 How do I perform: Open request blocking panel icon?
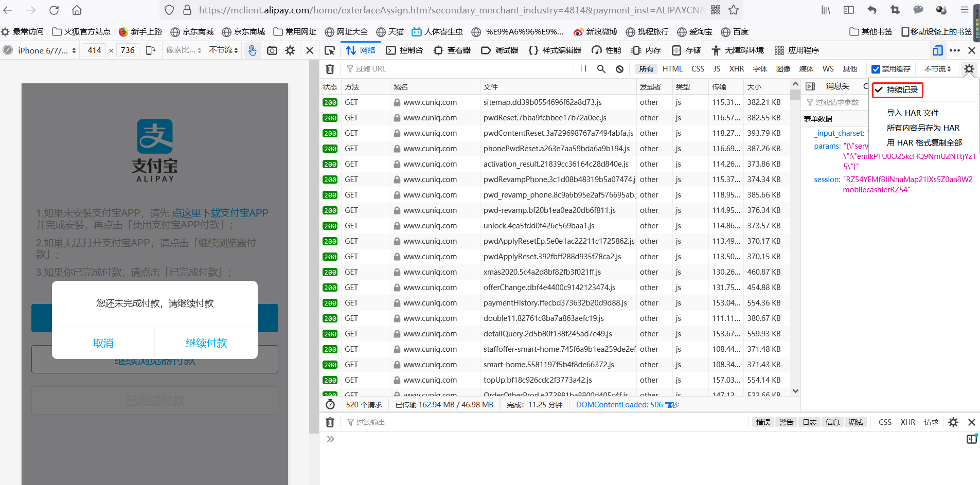coord(619,68)
